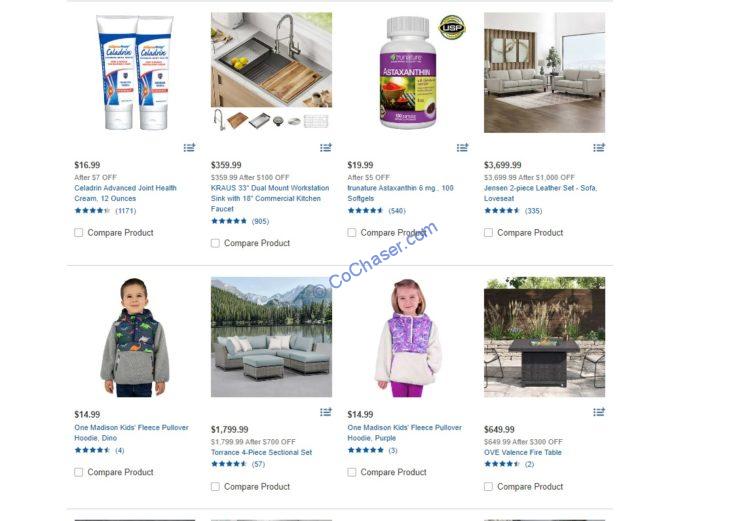Click add-to-list icon for Jensen Leather Set
This screenshot has width=750, height=521.
tap(599, 147)
